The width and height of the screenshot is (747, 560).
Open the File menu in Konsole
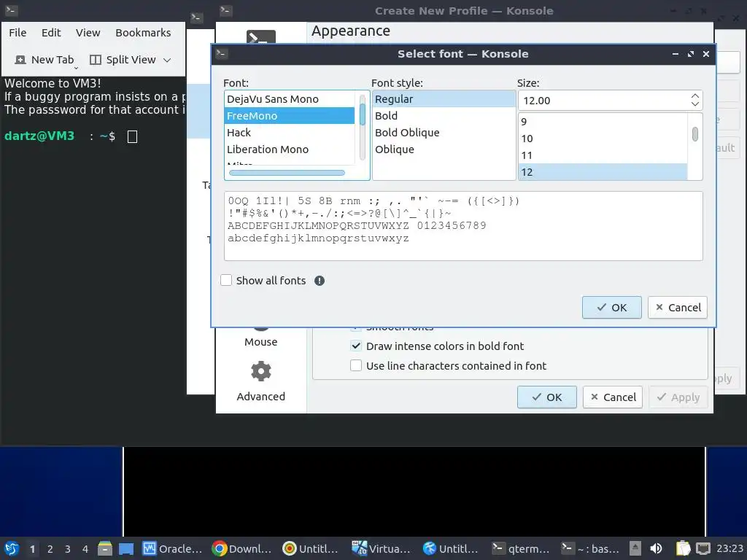pyautogui.click(x=18, y=32)
